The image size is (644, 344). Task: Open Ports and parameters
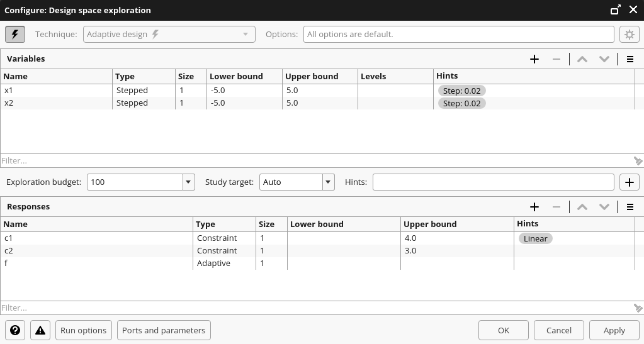[164, 330]
